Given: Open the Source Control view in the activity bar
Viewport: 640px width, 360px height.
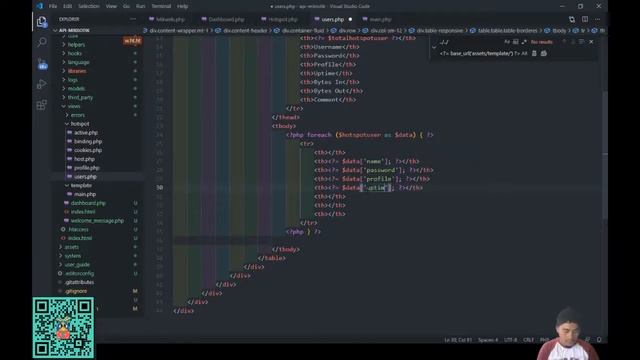Looking at the screenshot, I should coord(42,64).
